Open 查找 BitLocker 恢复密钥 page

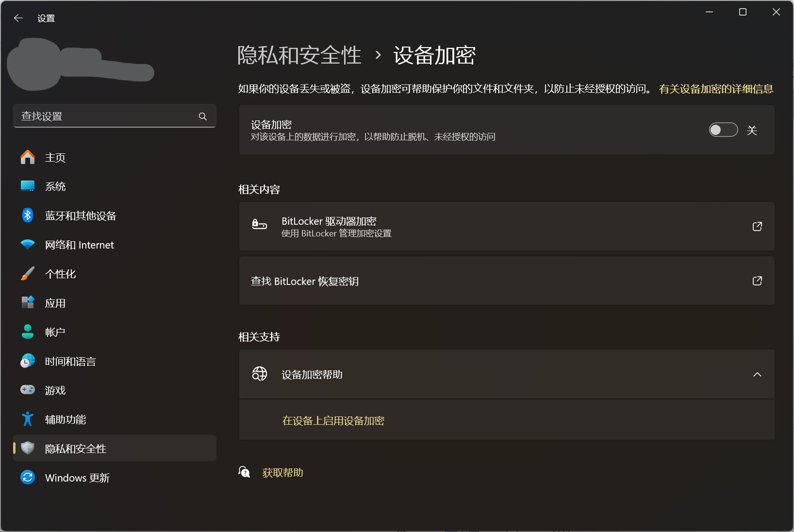click(x=507, y=281)
